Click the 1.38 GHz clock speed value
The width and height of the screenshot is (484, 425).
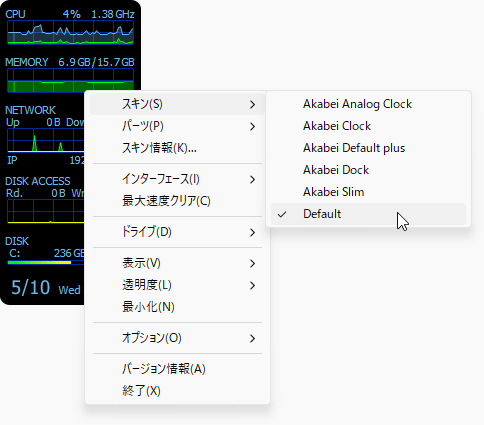pos(113,14)
